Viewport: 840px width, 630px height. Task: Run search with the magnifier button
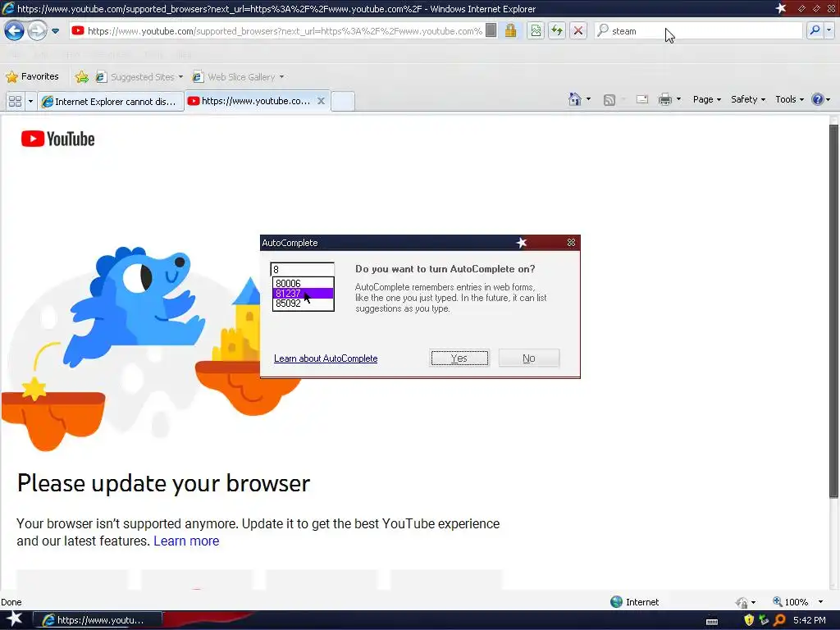pyautogui.click(x=815, y=30)
